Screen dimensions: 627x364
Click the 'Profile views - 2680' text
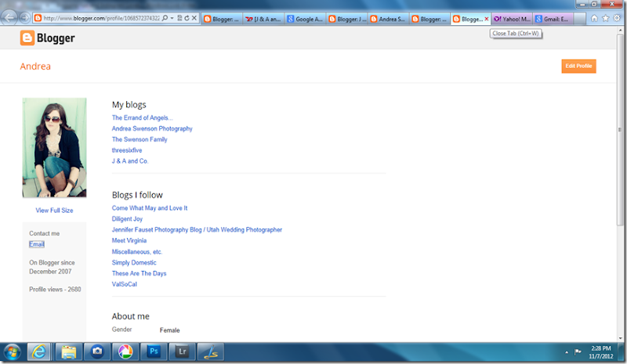[x=55, y=289]
